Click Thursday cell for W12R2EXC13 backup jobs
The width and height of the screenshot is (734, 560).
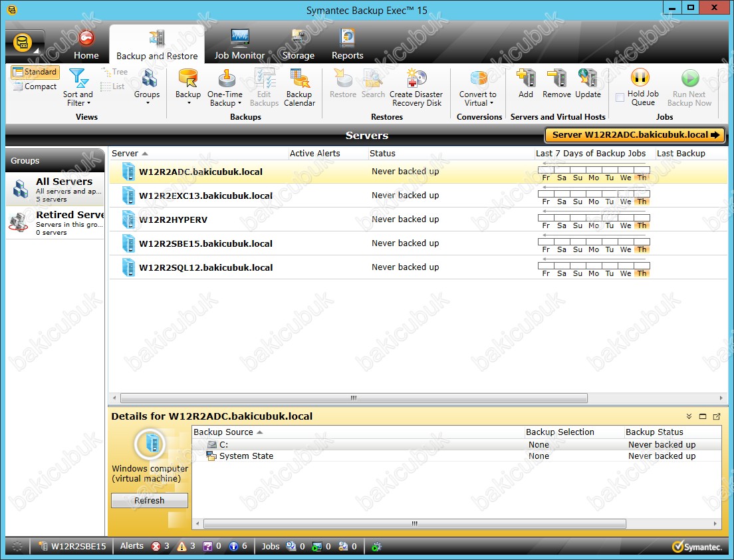pos(642,194)
